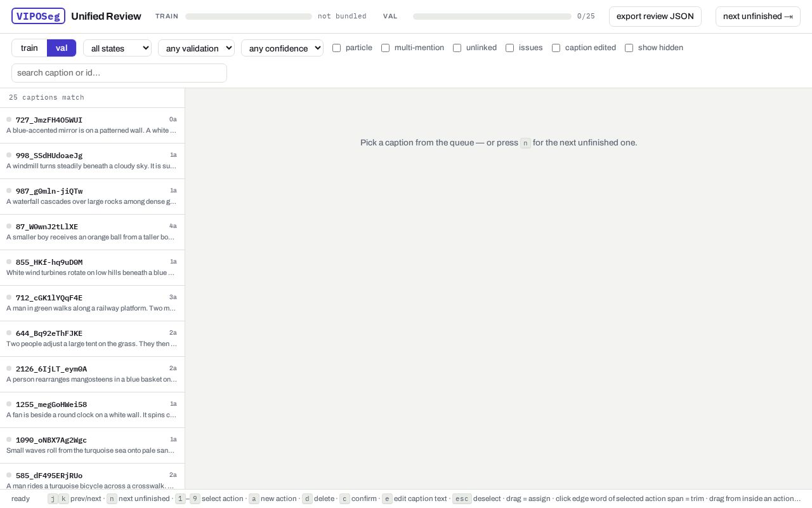
Task: Click the TRAIN progress bar
Action: click(x=249, y=17)
